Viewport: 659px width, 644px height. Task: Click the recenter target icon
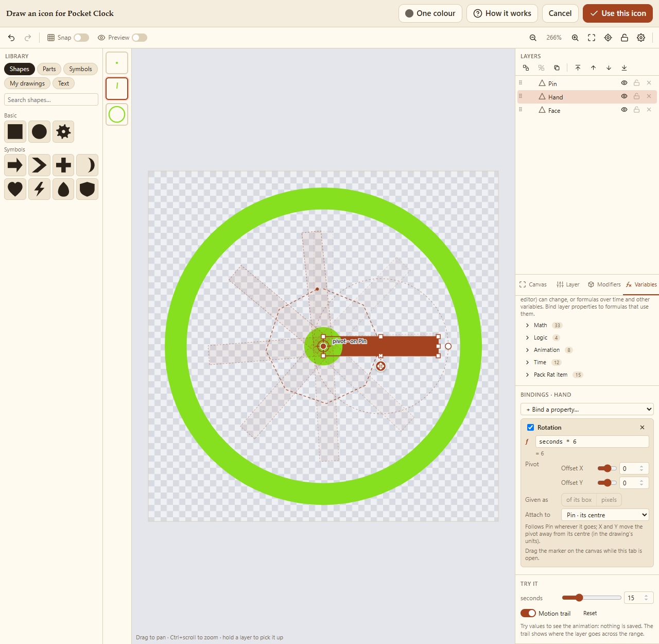click(608, 38)
